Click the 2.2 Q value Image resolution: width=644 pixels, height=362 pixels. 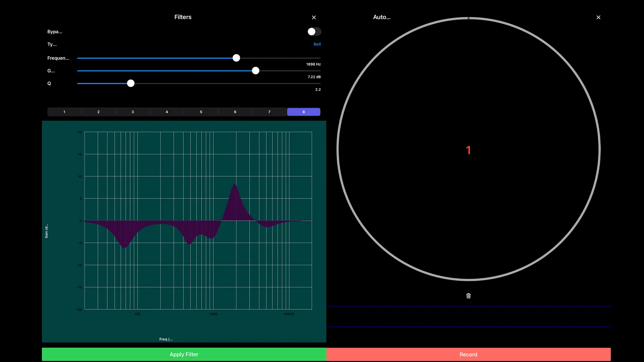[318, 90]
